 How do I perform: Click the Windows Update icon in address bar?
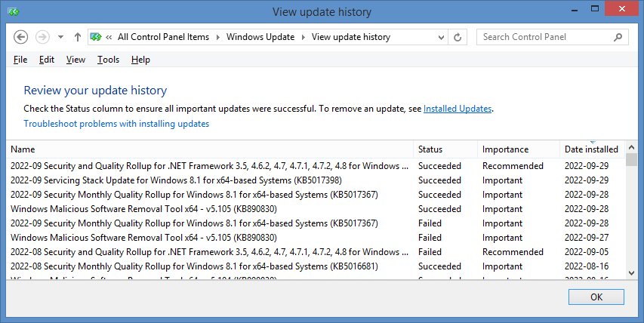[96, 37]
